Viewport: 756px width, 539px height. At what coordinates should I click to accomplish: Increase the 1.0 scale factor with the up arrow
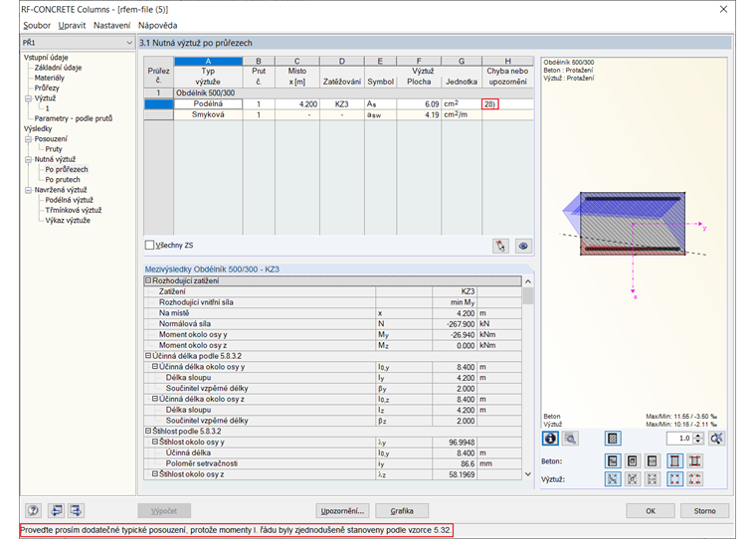698,436
